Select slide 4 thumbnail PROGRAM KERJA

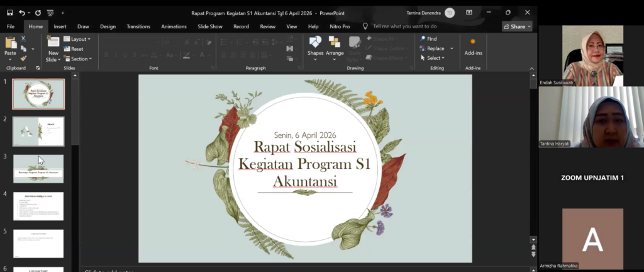click(x=38, y=206)
